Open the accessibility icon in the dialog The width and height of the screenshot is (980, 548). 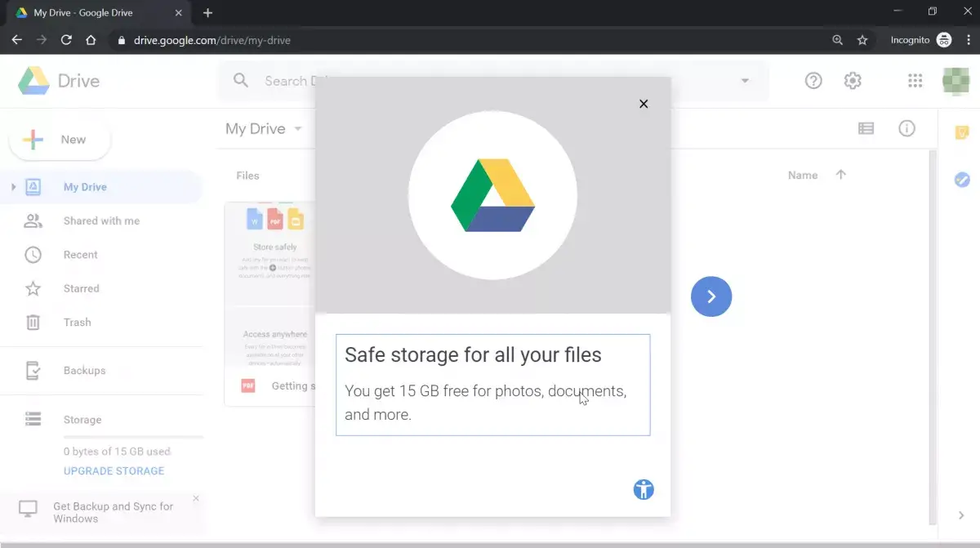pyautogui.click(x=644, y=489)
